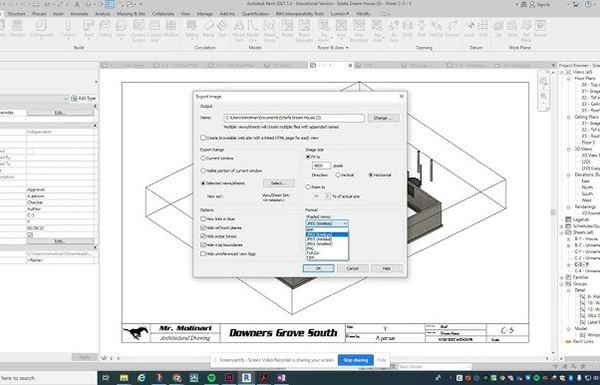This screenshot has height=385, width=600.
Task: Enable Hide unreferenced view tags
Action: point(203,254)
